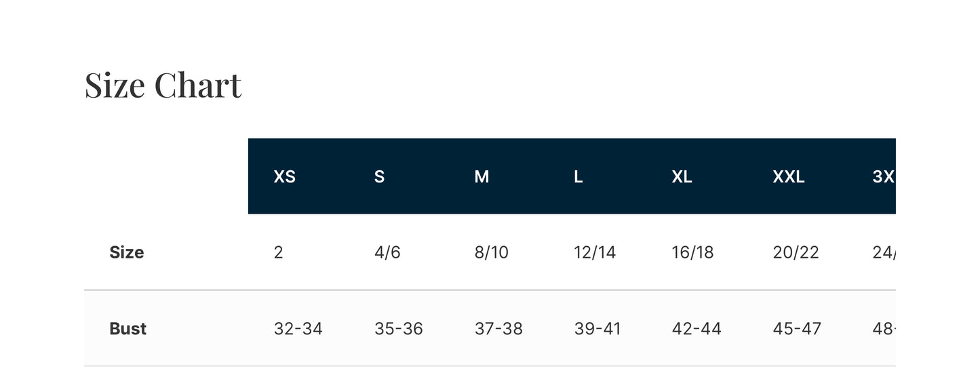Select the M column header
The height and width of the screenshot is (392, 980).
pyautogui.click(x=482, y=177)
